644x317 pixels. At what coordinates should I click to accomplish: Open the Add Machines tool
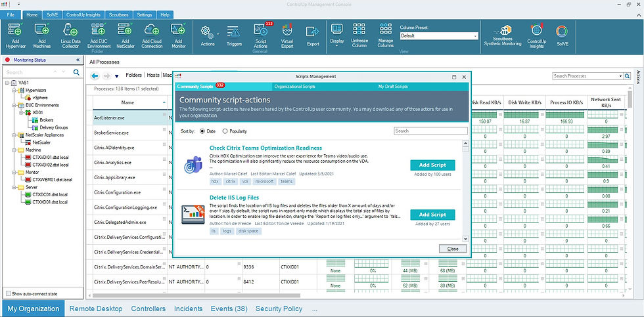[x=41, y=35]
